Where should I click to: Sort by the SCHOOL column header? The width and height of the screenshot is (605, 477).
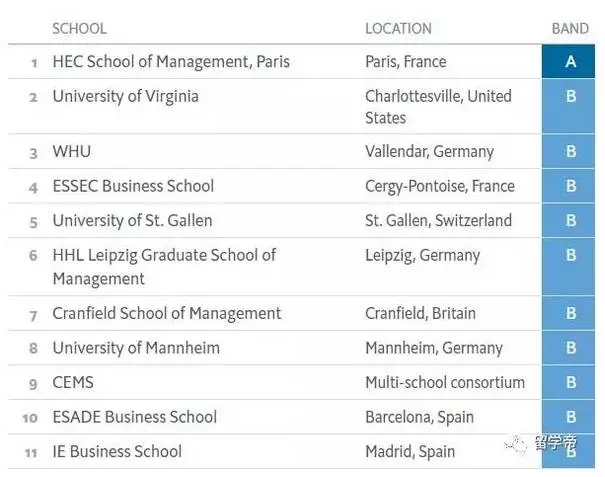tap(79, 28)
